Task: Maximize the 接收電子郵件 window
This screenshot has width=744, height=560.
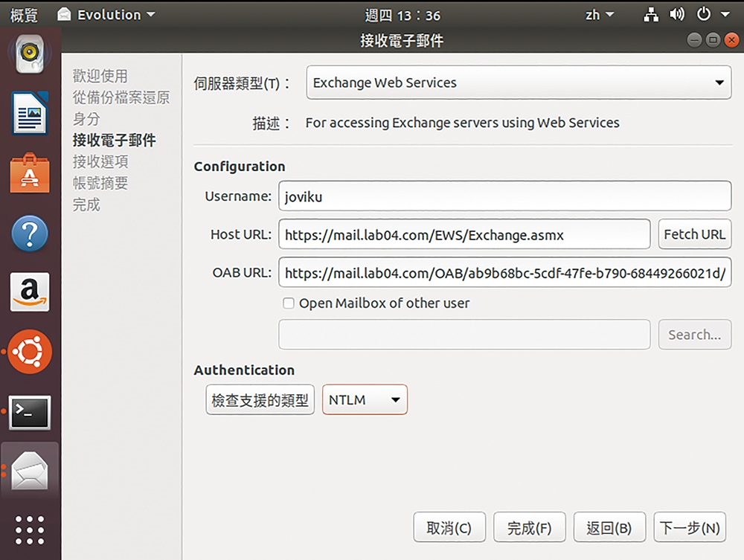Action: (x=713, y=40)
